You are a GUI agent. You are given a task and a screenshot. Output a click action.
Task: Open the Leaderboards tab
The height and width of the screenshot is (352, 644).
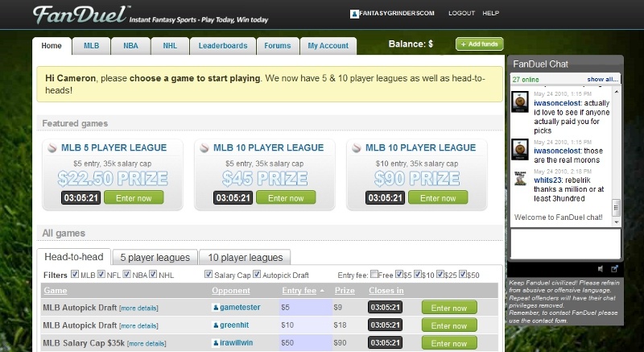pos(223,46)
